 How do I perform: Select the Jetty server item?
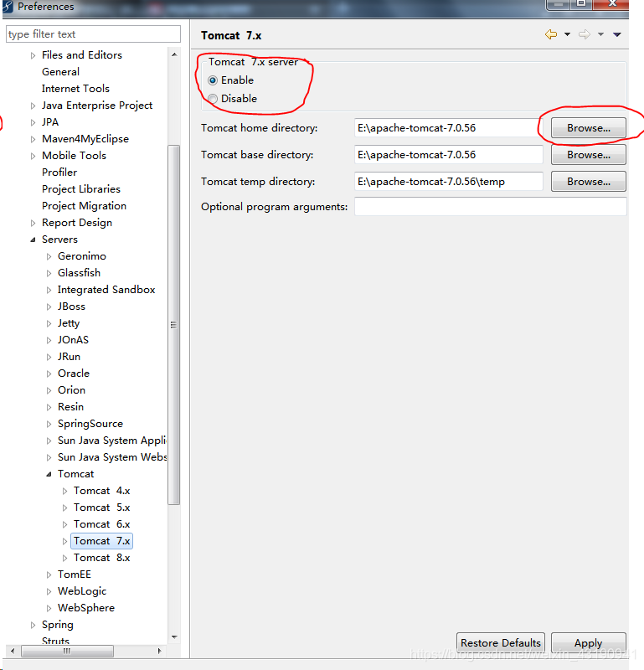pos(69,323)
